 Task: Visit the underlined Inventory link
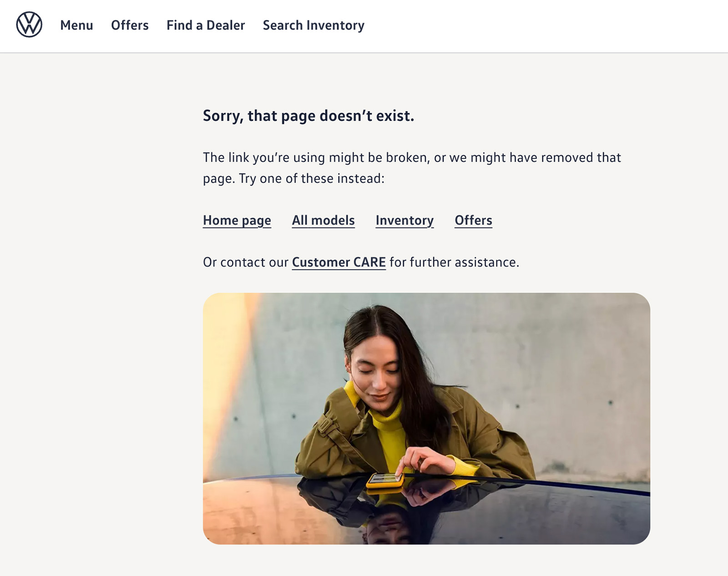tap(404, 221)
